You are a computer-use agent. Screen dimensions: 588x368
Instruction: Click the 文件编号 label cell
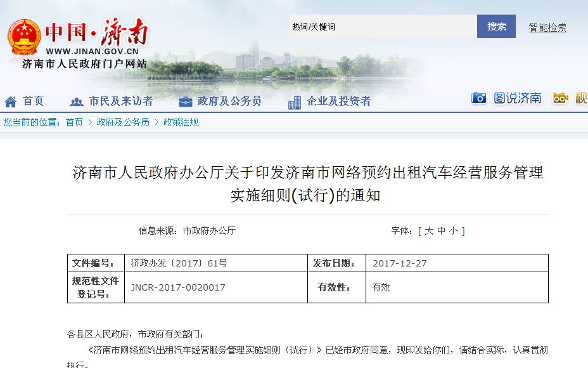point(96,263)
